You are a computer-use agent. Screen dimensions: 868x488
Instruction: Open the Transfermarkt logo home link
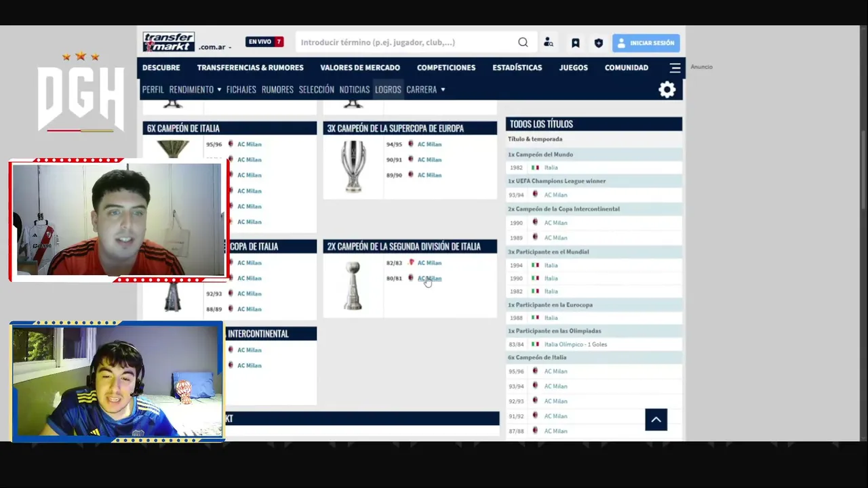(169, 42)
